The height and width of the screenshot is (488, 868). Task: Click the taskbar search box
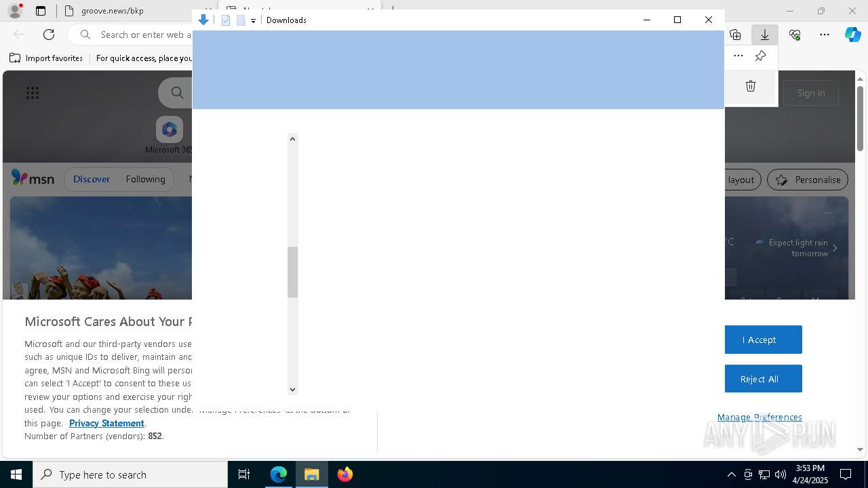coord(130,474)
